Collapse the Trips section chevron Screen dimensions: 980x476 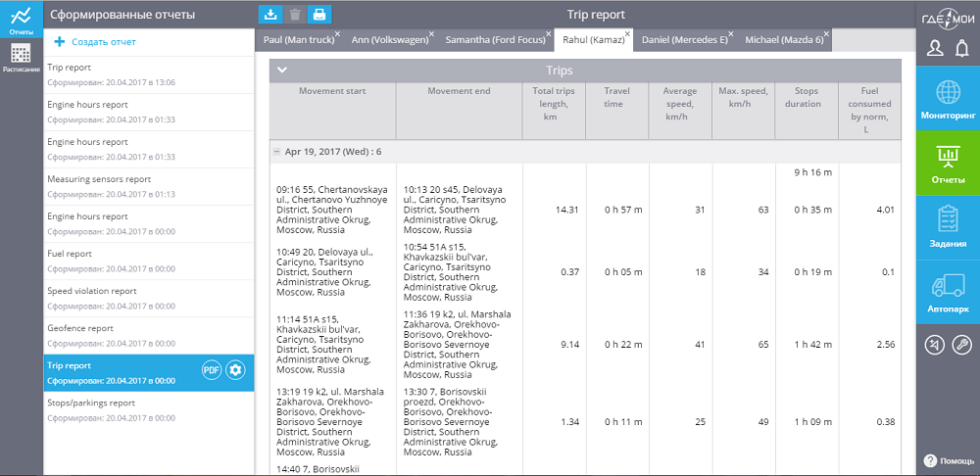(282, 71)
